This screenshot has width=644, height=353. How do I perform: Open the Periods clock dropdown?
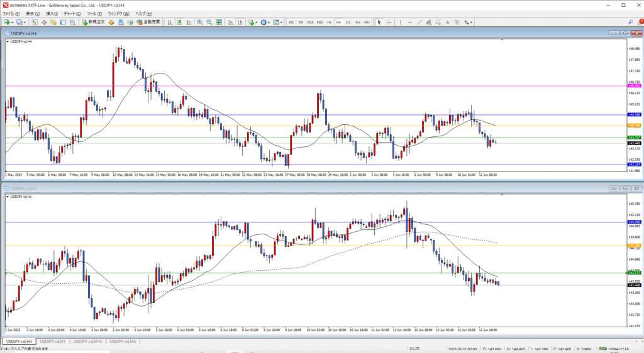point(265,22)
